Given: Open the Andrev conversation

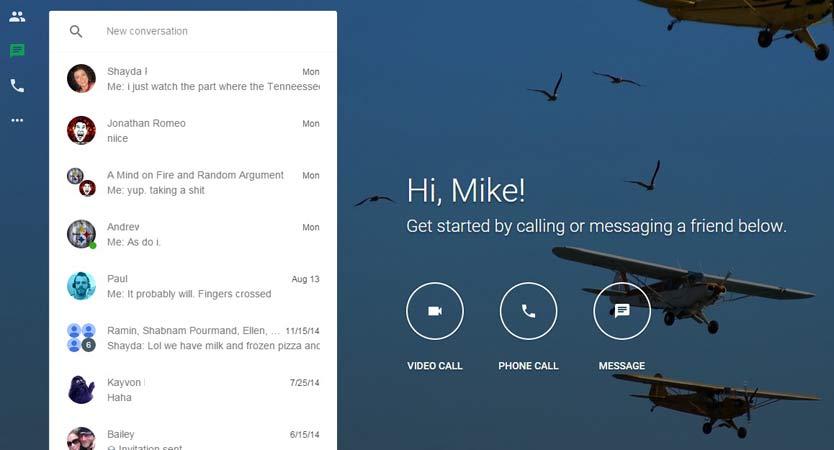Looking at the screenshot, I should [193, 234].
